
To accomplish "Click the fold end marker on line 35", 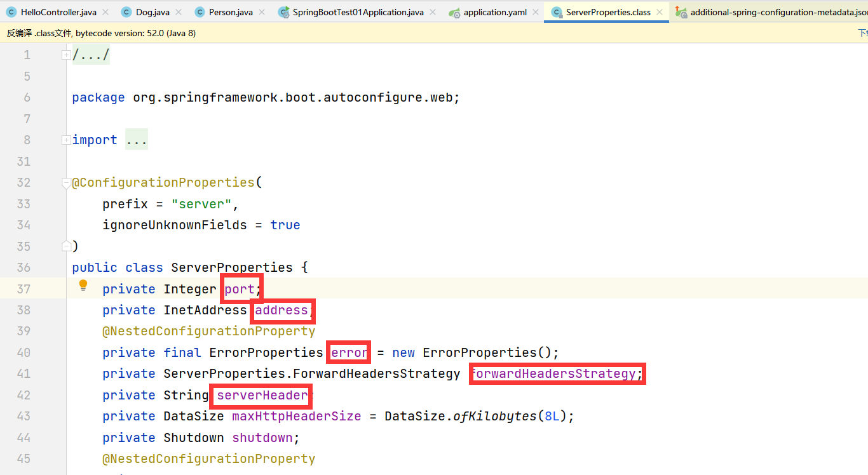I will pyautogui.click(x=66, y=245).
